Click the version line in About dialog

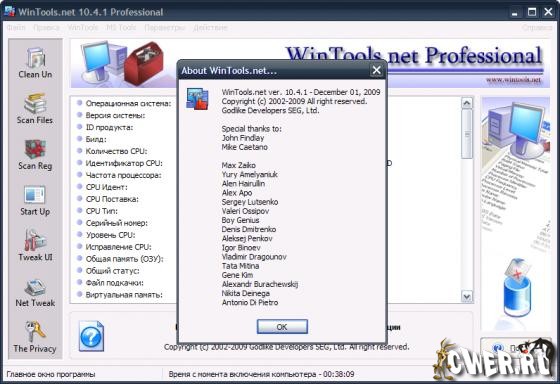(x=301, y=92)
